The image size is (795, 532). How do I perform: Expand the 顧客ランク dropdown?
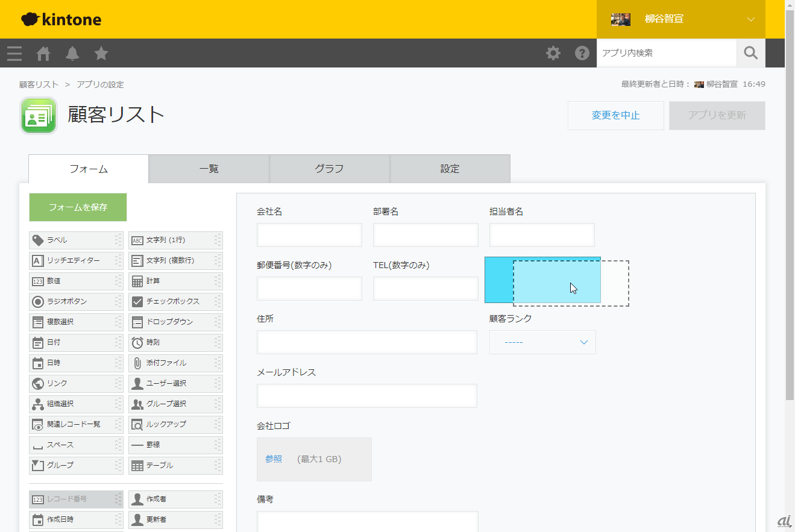tap(542, 342)
